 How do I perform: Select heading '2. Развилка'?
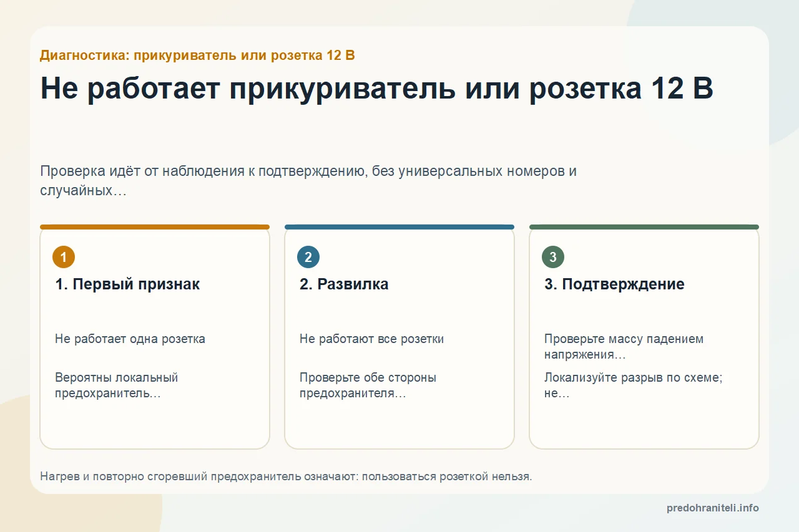(344, 284)
